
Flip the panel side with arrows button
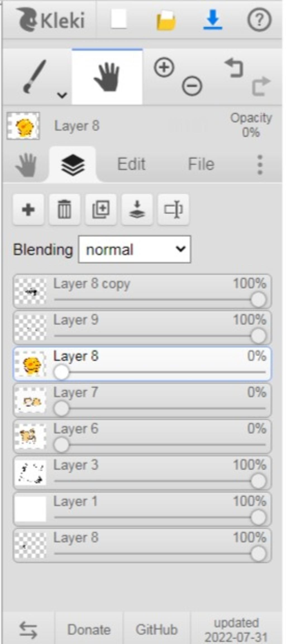28,630
